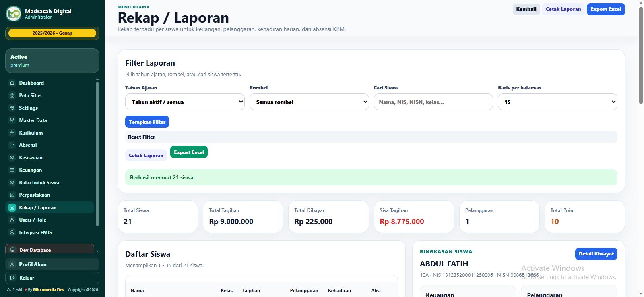Open Profil Akun
The height and width of the screenshot is (297, 644).
coord(52,264)
